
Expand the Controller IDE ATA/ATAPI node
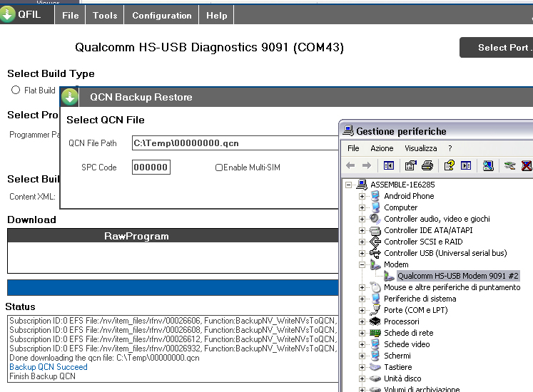pos(362,230)
